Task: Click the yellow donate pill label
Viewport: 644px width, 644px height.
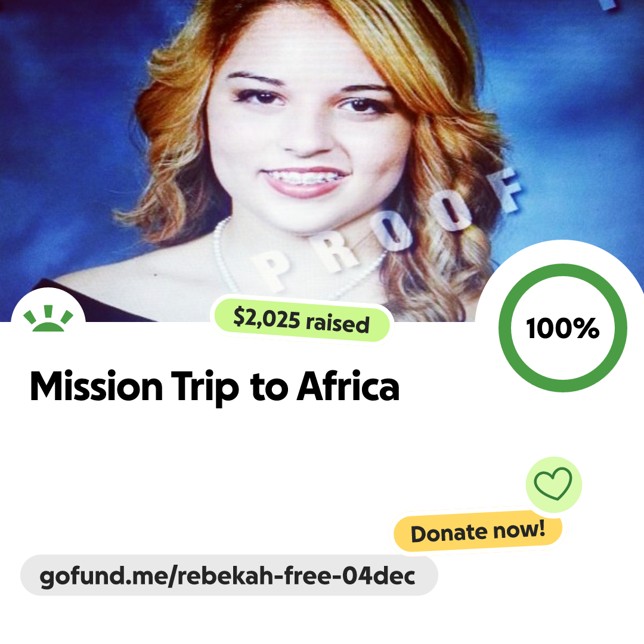Action: coord(478,531)
